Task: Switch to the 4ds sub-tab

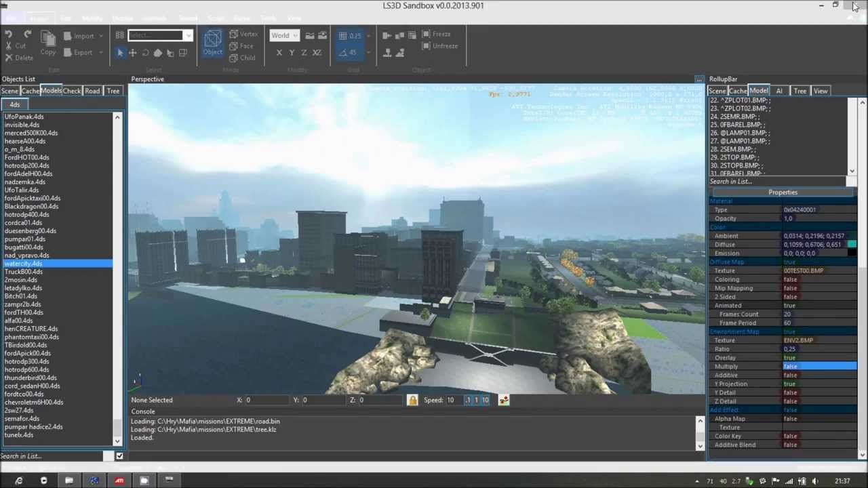Action: click(x=14, y=104)
